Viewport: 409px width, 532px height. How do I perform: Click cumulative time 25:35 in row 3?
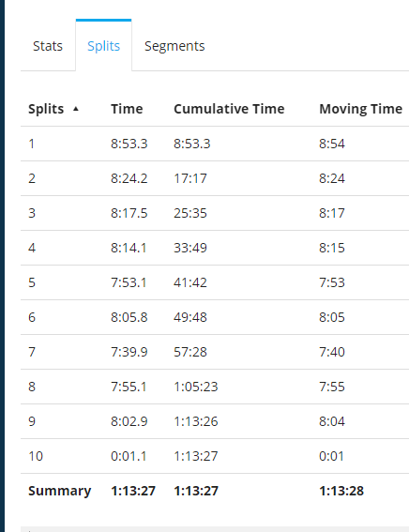point(190,213)
